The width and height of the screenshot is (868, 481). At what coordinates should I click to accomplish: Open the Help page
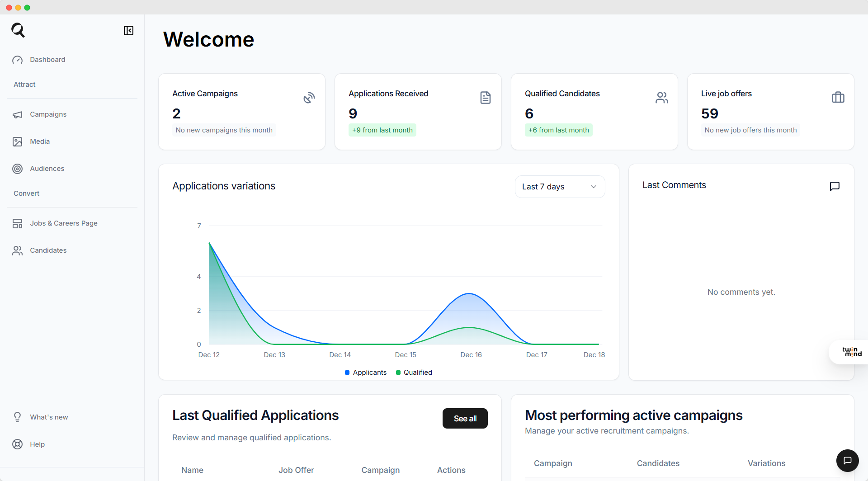coord(37,444)
